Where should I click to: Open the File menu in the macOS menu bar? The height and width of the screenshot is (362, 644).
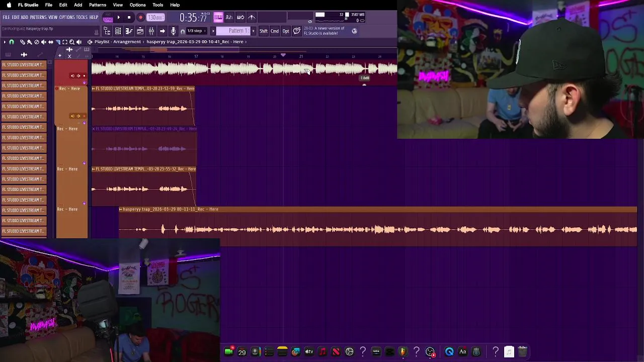pos(49,5)
